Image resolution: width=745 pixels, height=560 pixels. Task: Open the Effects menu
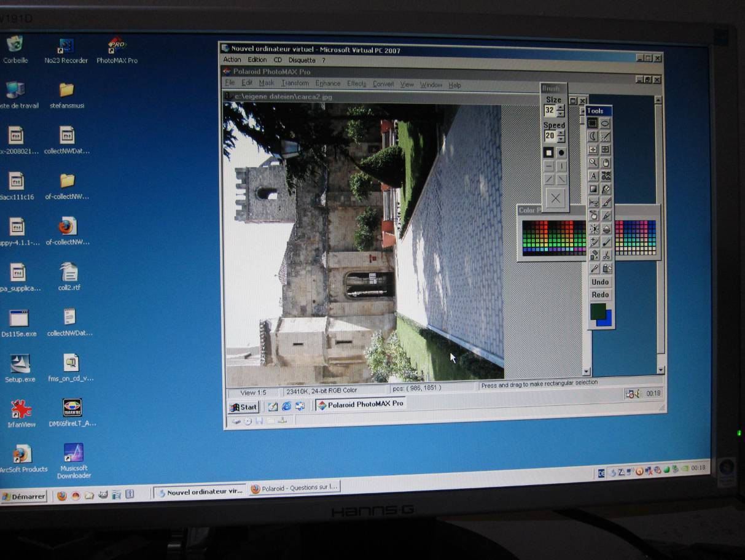356,84
